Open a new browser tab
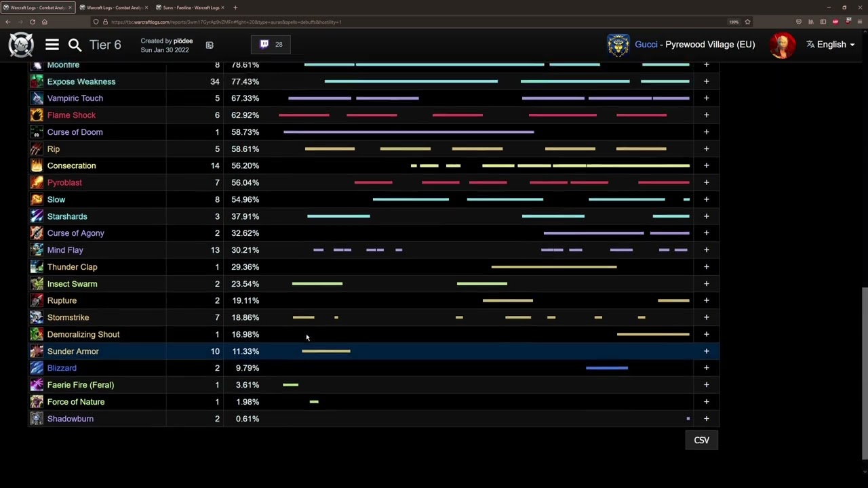The height and width of the screenshot is (488, 868). (235, 7)
